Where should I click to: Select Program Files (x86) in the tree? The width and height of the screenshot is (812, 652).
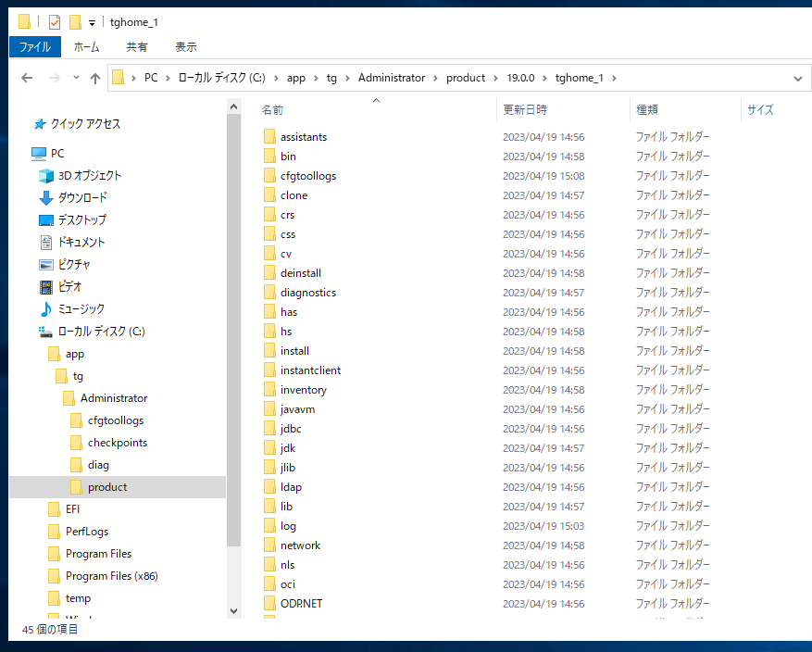112,576
